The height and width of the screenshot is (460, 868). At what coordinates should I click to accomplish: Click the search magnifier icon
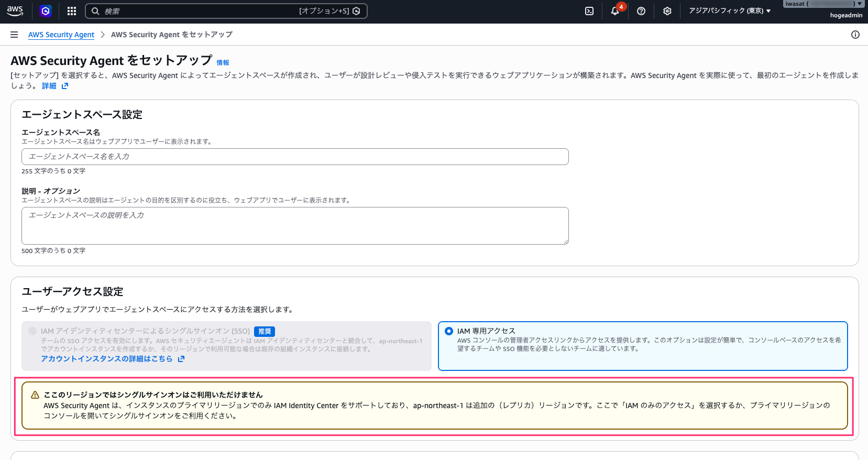95,11
